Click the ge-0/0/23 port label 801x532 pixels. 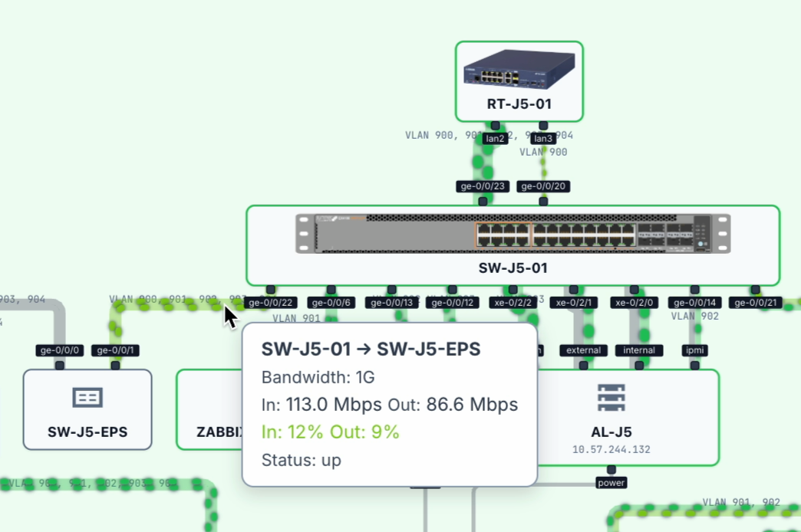483,186
